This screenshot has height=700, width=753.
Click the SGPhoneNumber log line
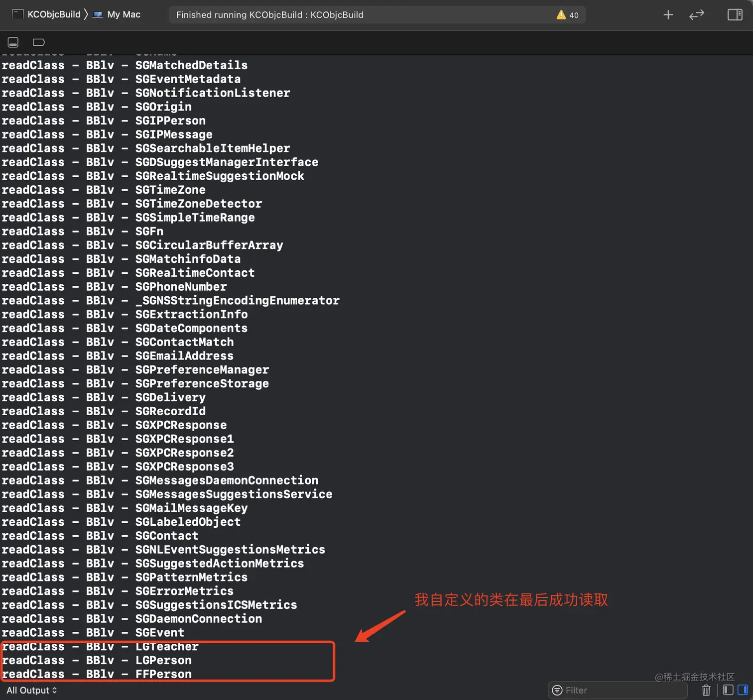coord(114,287)
